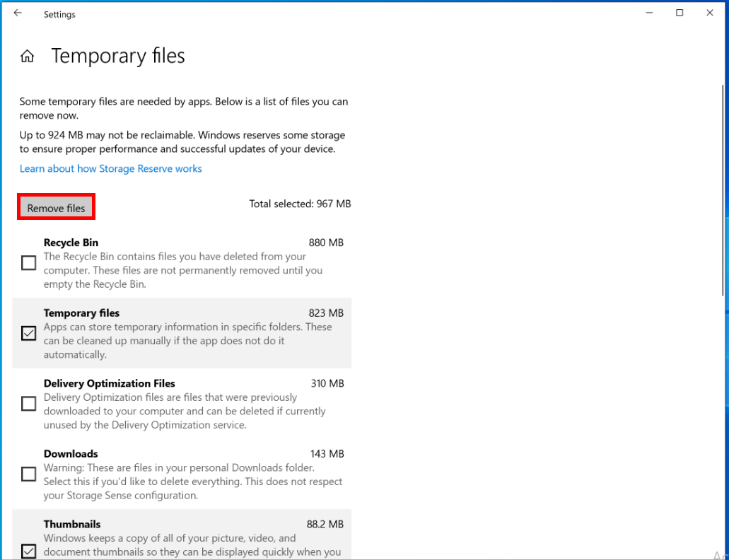This screenshot has height=560, width=729.
Task: Click the Temporary files page heading
Action: (x=118, y=57)
